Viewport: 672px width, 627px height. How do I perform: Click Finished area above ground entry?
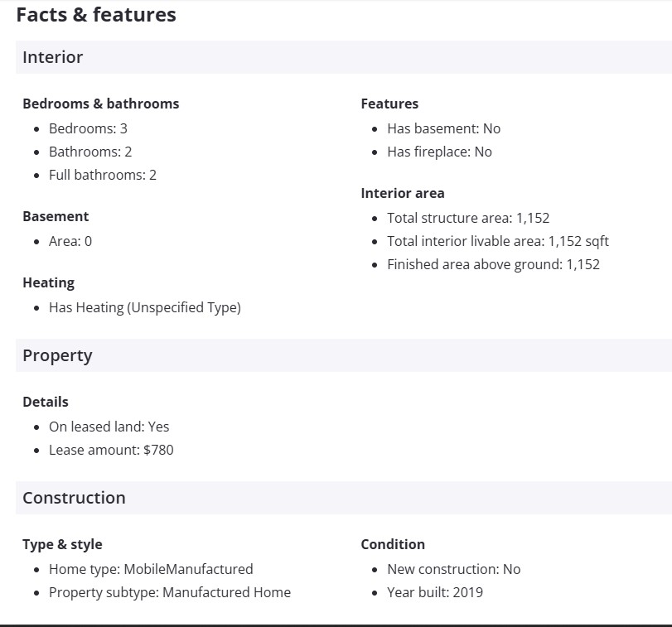493,264
